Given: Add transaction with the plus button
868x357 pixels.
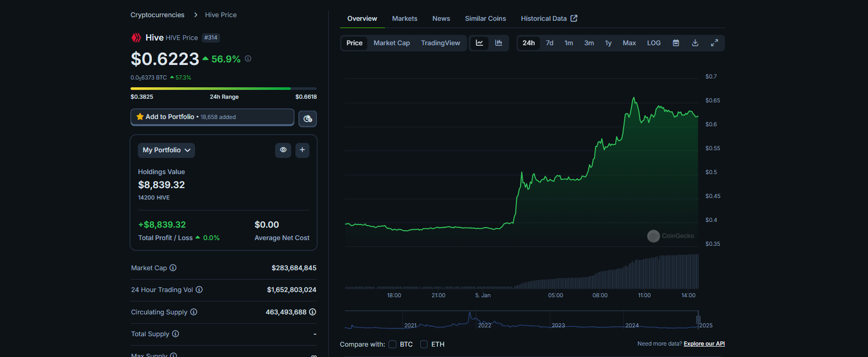Looking at the screenshot, I should point(302,150).
